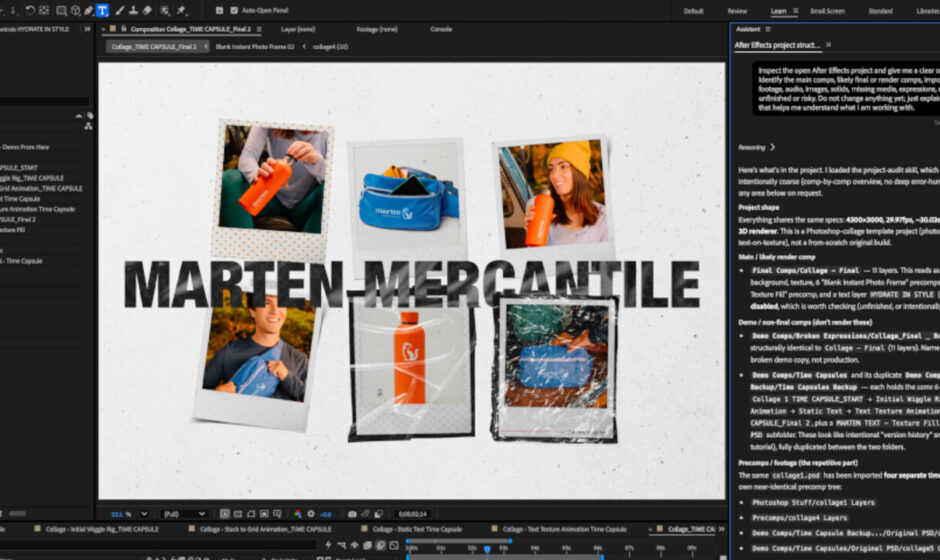The image size is (940, 560).
Task: Click the arrow after Collage_TIME CAPSULE_Final 2 breadcrumb
Action: point(205,46)
